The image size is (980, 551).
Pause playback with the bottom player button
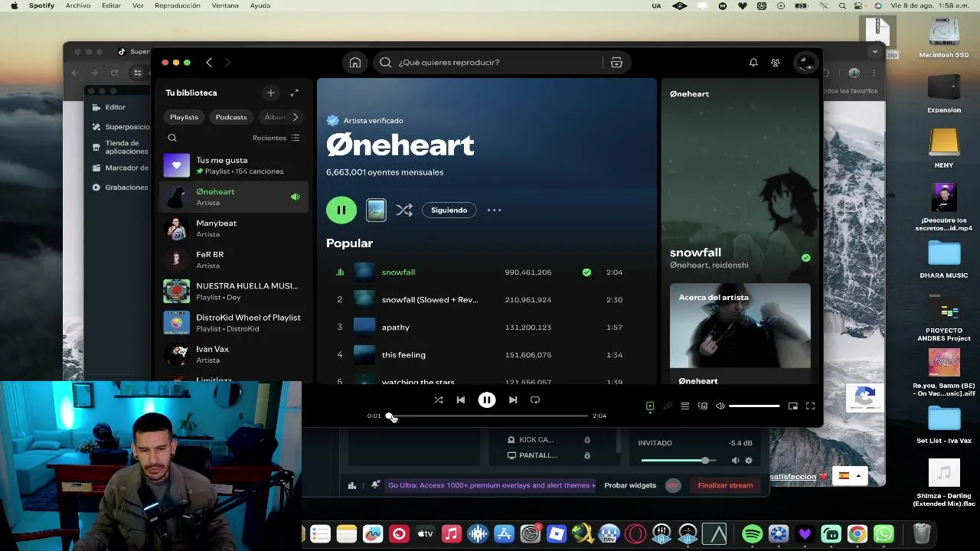(x=487, y=399)
